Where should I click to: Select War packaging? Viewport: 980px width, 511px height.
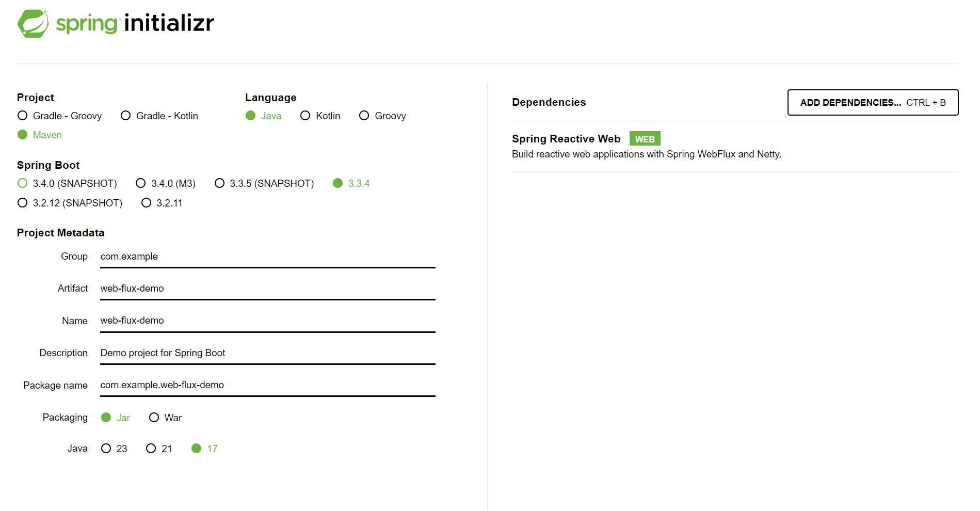pos(165,418)
